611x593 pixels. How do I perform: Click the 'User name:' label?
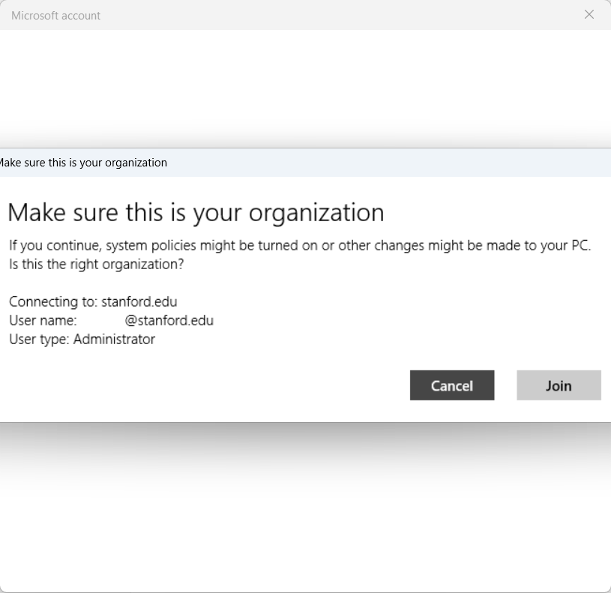pos(42,321)
